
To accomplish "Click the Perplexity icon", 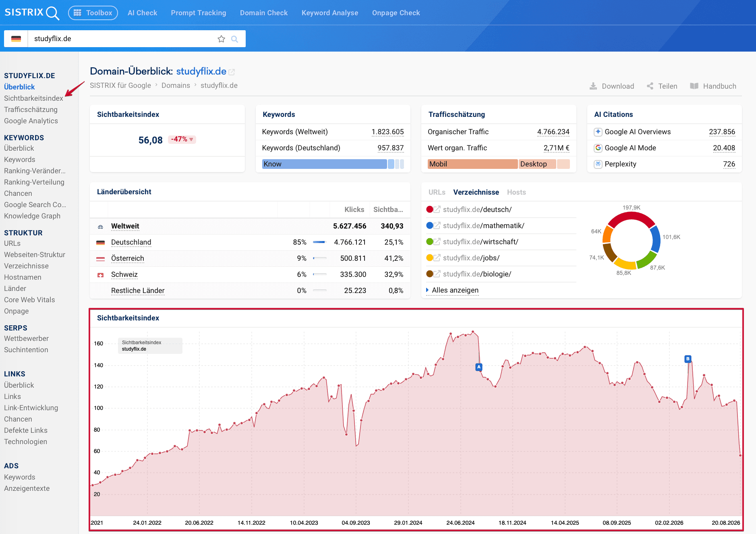I will 598,164.
